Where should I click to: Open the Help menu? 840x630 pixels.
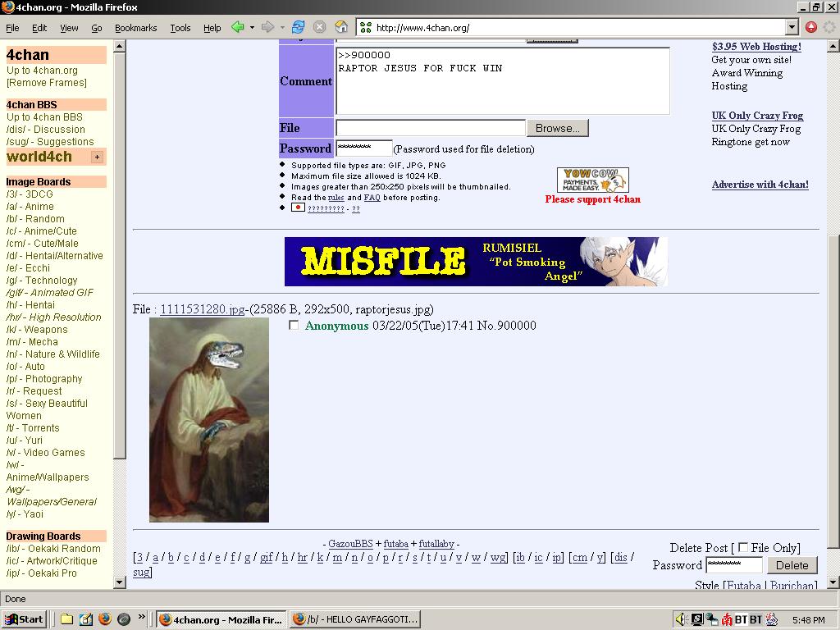[x=212, y=28]
